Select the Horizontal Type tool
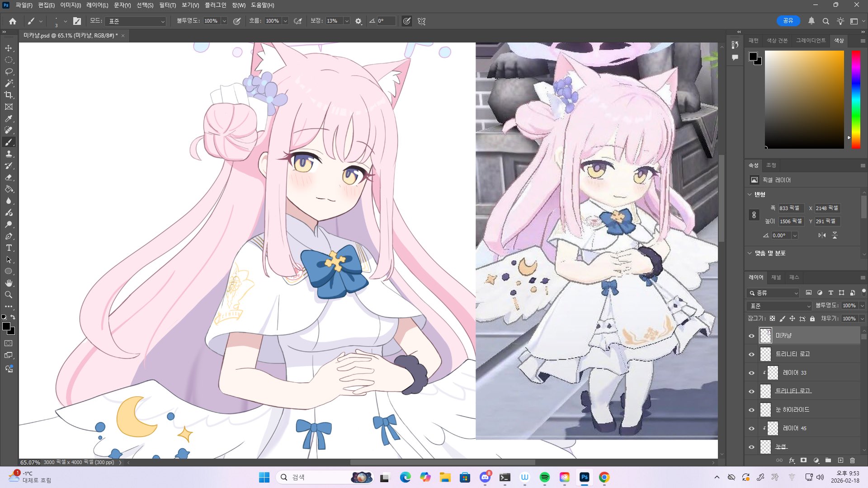This screenshot has width=868, height=488. pos(9,248)
